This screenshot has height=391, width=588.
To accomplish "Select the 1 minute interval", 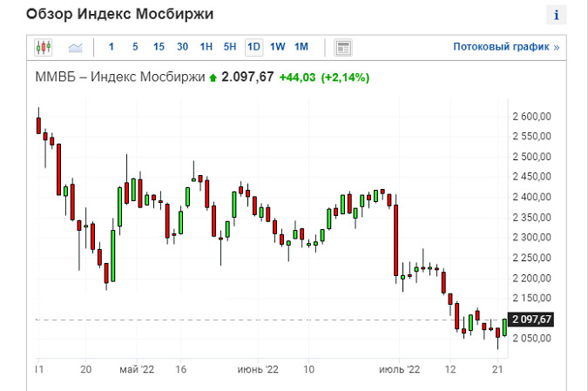I will pos(112,47).
